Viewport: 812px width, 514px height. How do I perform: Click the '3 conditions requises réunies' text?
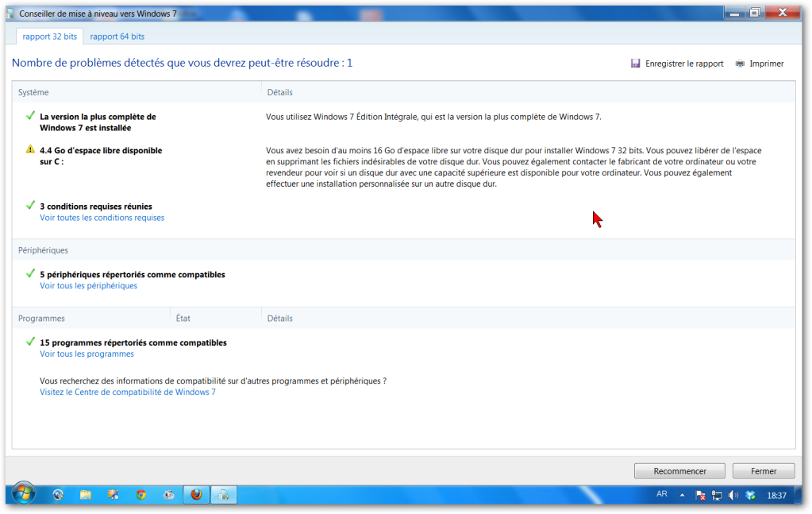click(96, 207)
